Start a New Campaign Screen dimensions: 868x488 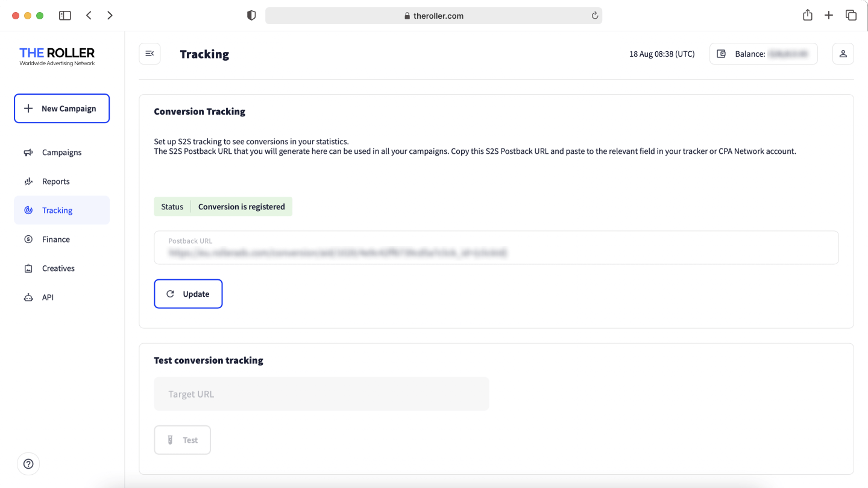pyautogui.click(x=61, y=109)
